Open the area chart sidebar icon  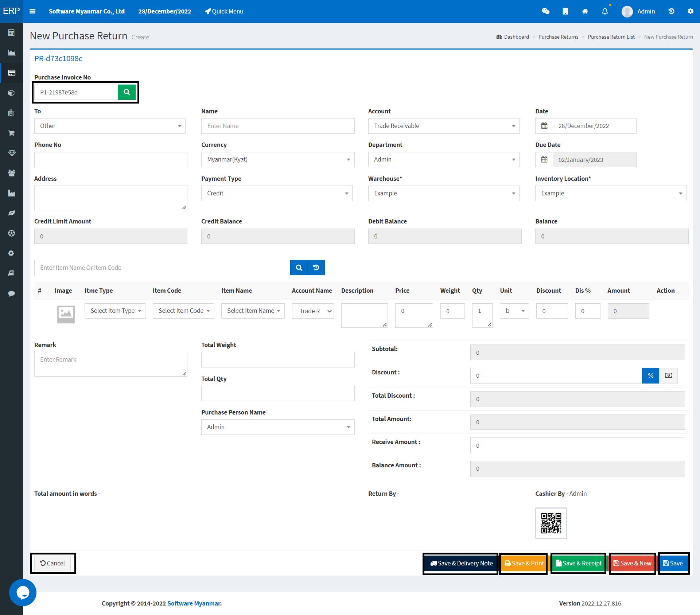11,53
